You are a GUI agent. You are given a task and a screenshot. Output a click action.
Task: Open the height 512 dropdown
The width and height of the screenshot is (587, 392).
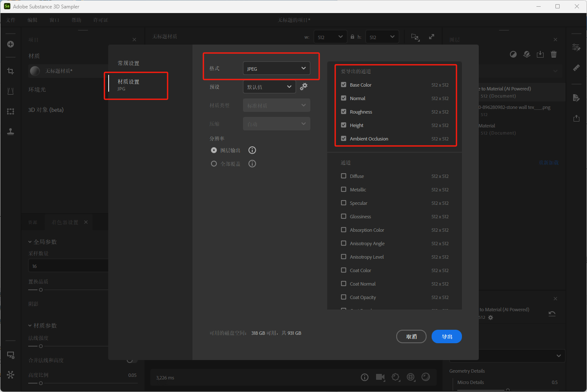382,37
